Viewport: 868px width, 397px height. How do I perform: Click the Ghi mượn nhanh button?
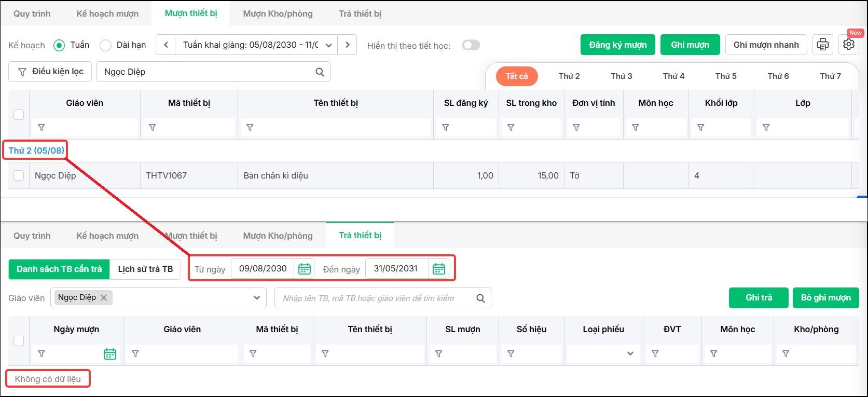coord(766,45)
